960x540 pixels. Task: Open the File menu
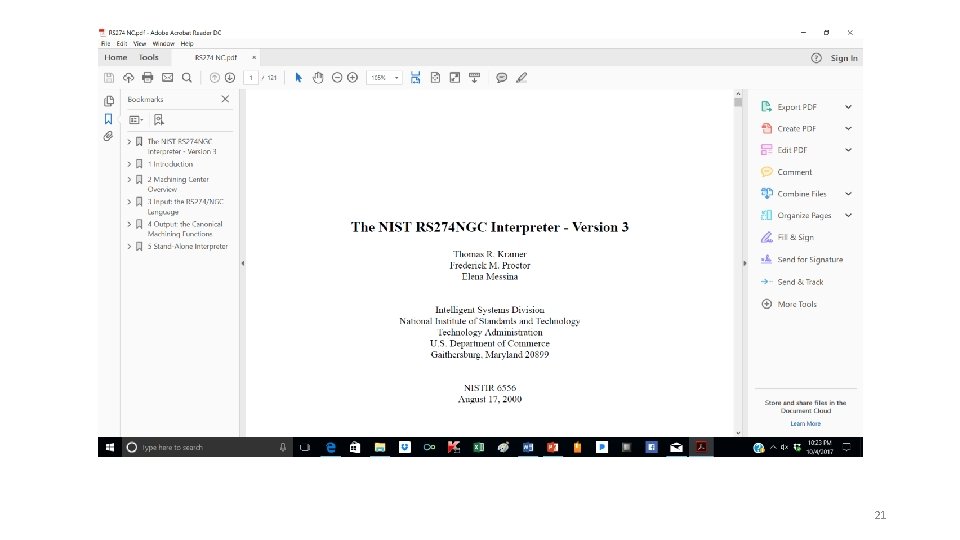point(105,44)
